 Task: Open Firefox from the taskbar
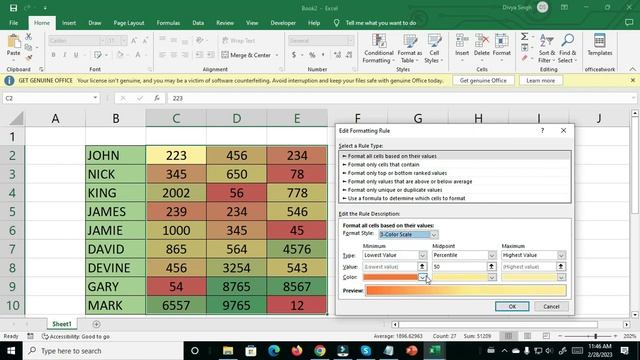tap(297, 351)
